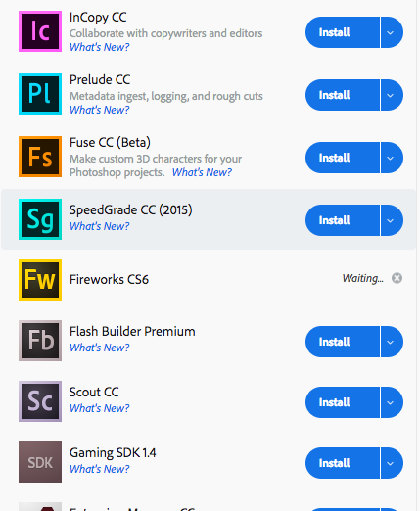
Task: Open the Prelude CC install dropdown arrow
Action: point(392,95)
